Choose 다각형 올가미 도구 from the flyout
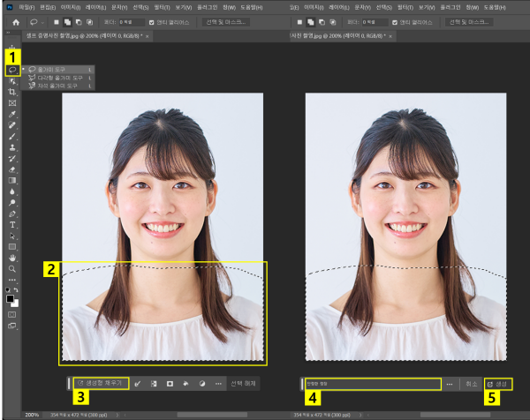The width and height of the screenshot is (530, 420). pos(58,77)
